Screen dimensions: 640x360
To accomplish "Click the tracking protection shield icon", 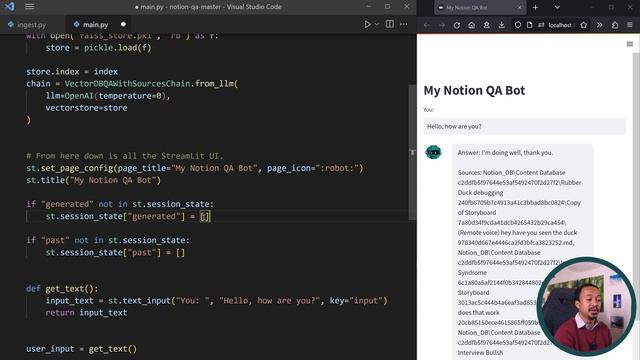I will [518, 25].
